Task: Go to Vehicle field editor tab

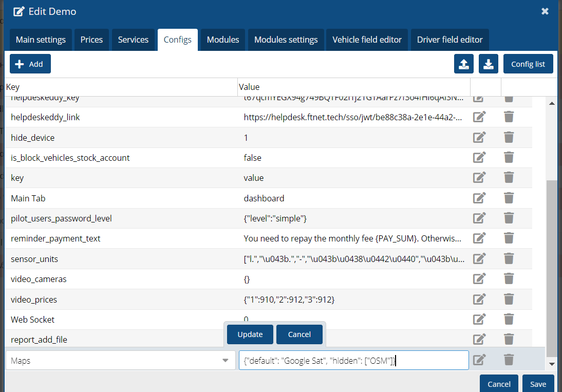Action: click(367, 40)
